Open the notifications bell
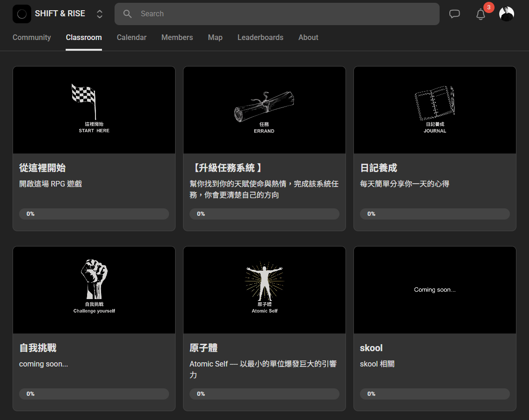 click(x=481, y=14)
